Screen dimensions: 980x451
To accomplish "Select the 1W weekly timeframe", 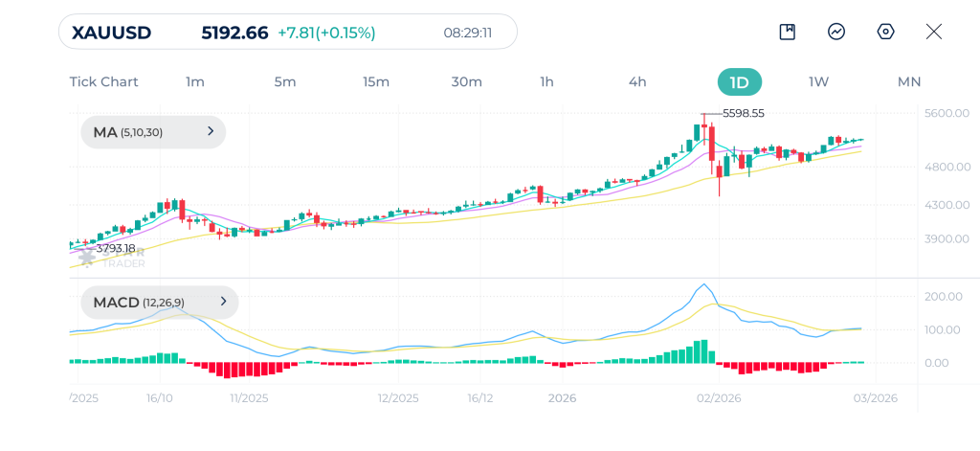I will 818,81.
